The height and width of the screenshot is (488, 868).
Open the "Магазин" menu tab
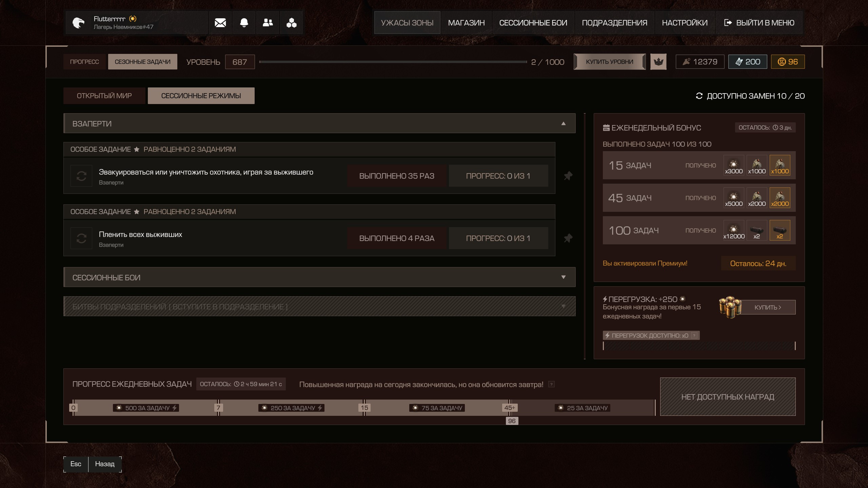pyautogui.click(x=466, y=23)
